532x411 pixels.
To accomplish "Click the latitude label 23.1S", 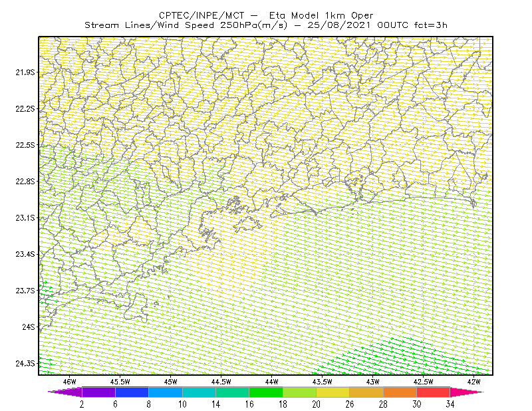I will 25,217.
